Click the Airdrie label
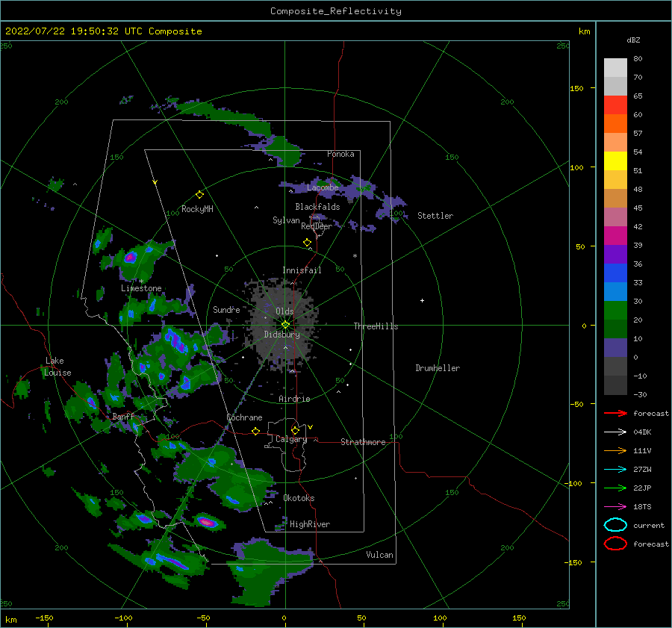 294,399
